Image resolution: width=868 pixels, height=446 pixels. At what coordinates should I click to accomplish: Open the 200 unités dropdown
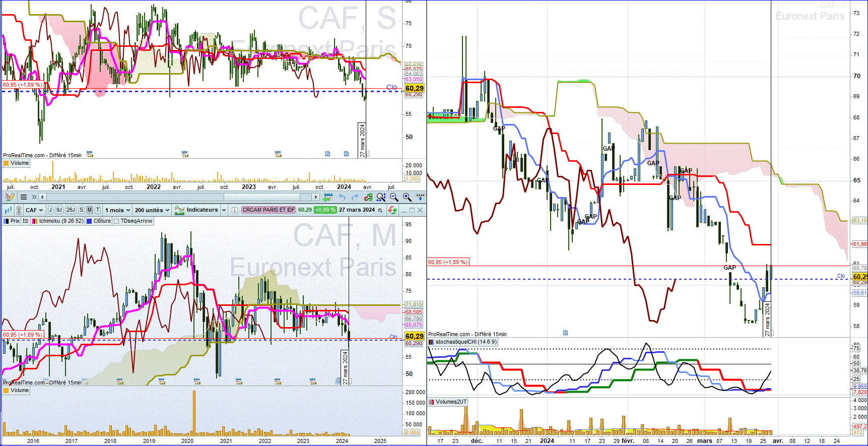[152, 210]
